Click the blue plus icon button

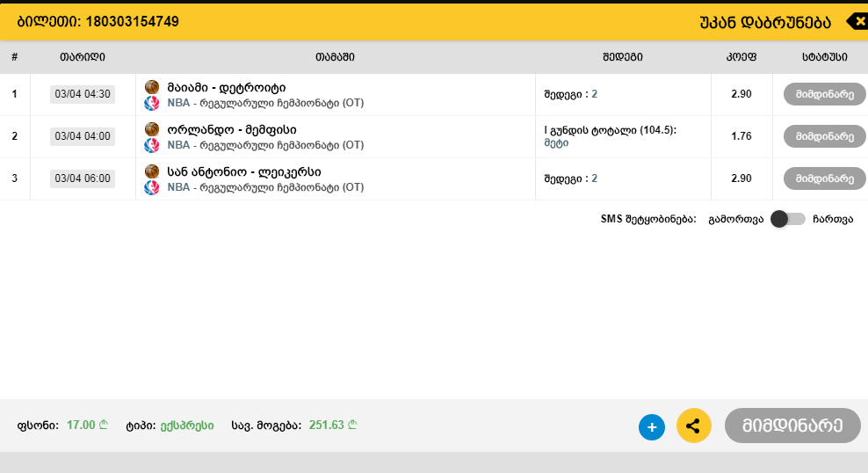(652, 427)
